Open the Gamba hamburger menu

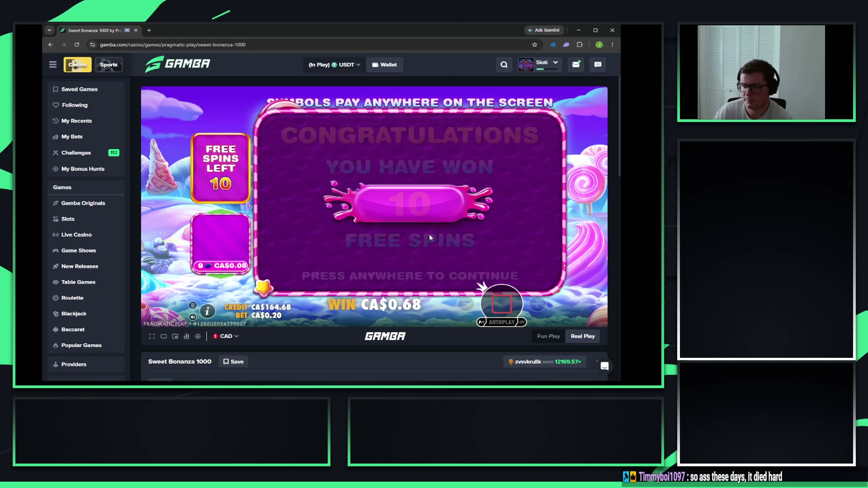pos(53,65)
